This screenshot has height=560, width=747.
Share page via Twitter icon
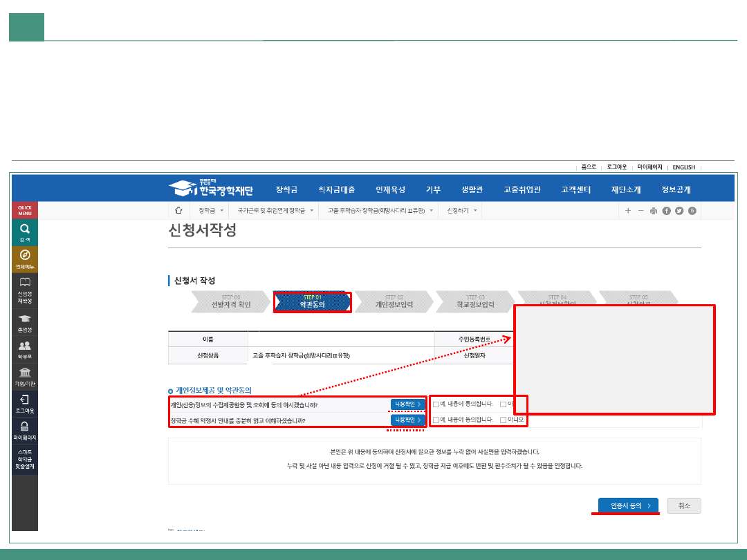[679, 211]
